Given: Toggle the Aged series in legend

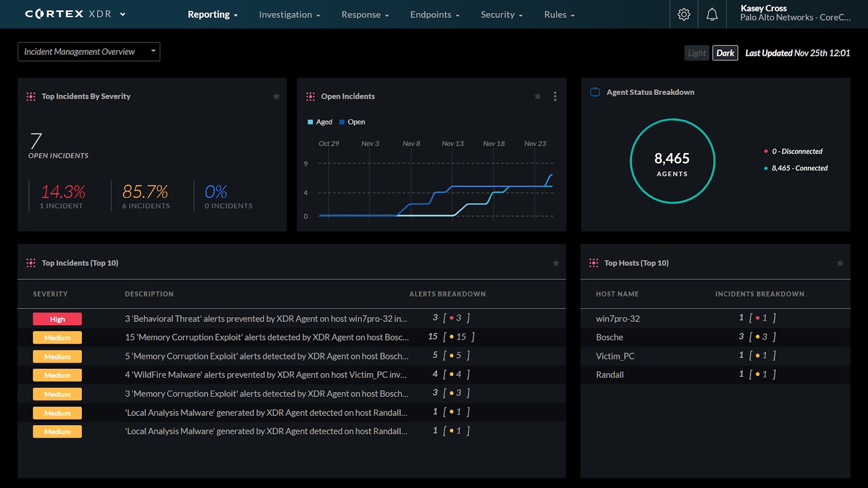Looking at the screenshot, I should coord(320,122).
